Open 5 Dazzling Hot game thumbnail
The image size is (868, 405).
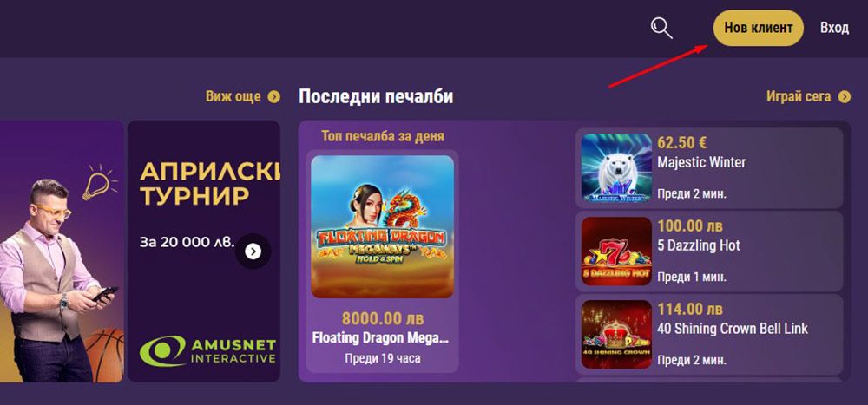tap(616, 251)
